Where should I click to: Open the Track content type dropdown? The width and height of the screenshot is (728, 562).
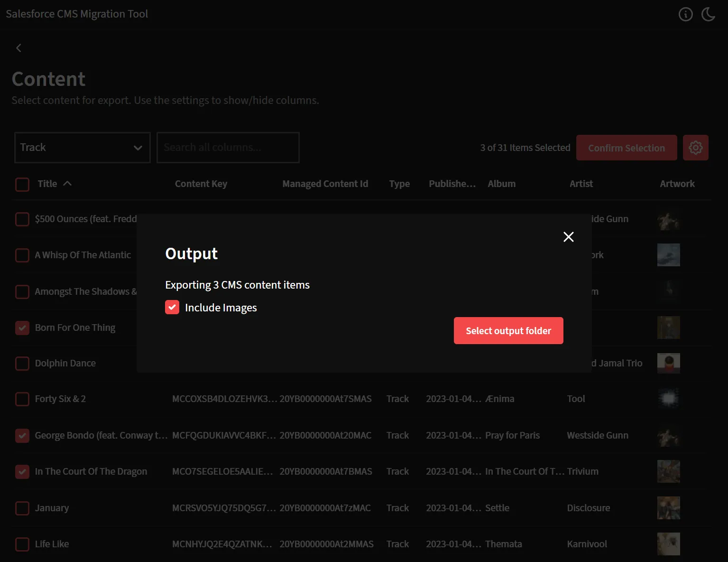pos(82,148)
